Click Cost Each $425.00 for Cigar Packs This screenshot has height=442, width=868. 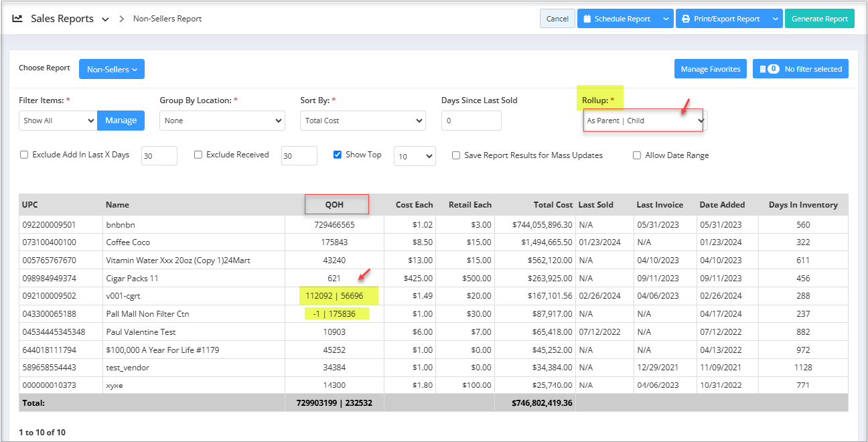[x=419, y=278]
